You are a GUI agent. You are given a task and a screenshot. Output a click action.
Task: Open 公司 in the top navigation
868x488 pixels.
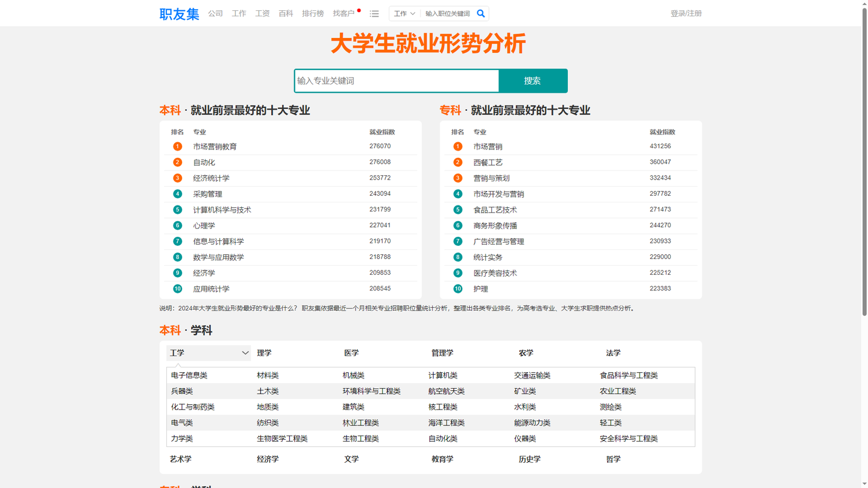(216, 13)
